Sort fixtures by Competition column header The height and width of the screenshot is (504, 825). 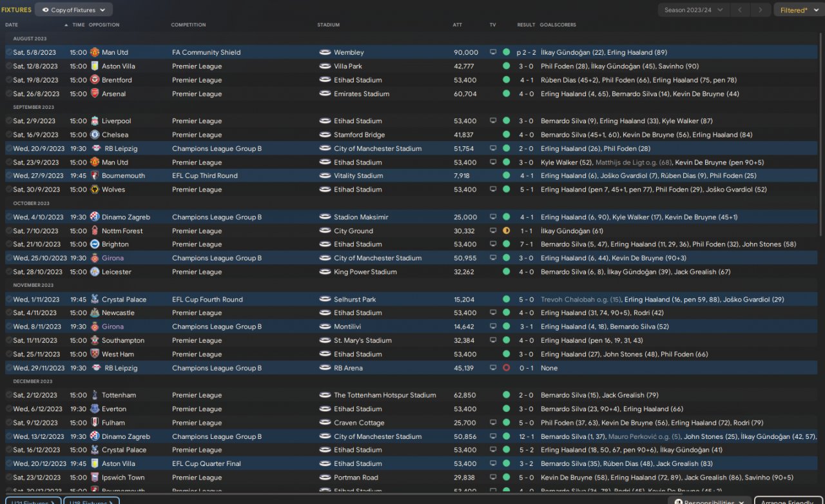coord(188,24)
